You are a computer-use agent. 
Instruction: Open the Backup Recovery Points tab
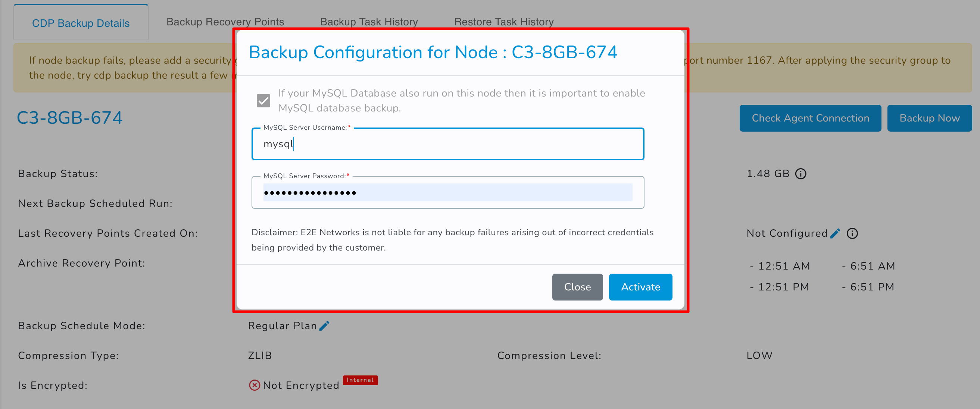tap(225, 22)
